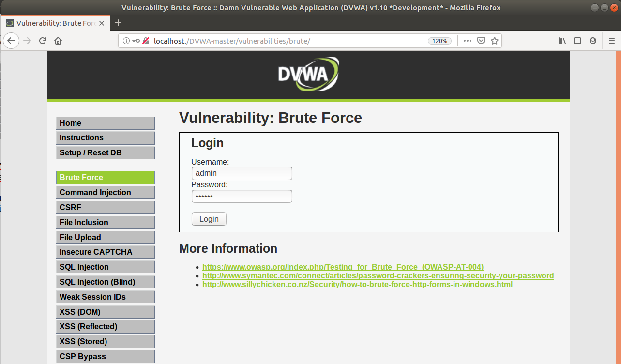The image size is (621, 364).
Task: Open the XSS (Reflected) page
Action: click(106, 327)
